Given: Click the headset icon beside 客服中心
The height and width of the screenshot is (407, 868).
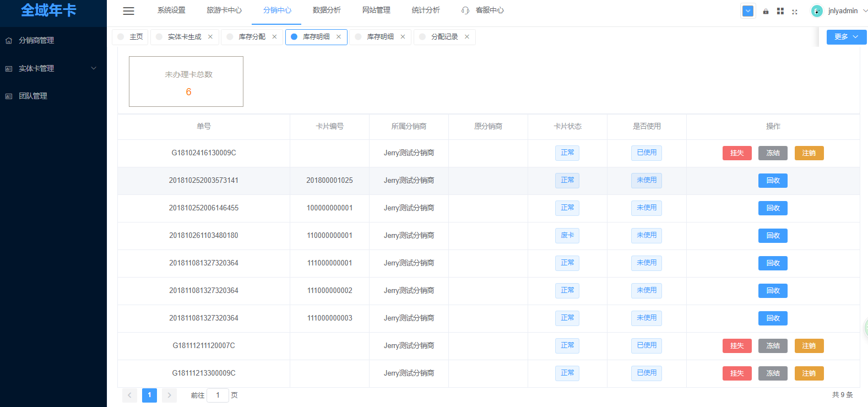Looking at the screenshot, I should 465,10.
